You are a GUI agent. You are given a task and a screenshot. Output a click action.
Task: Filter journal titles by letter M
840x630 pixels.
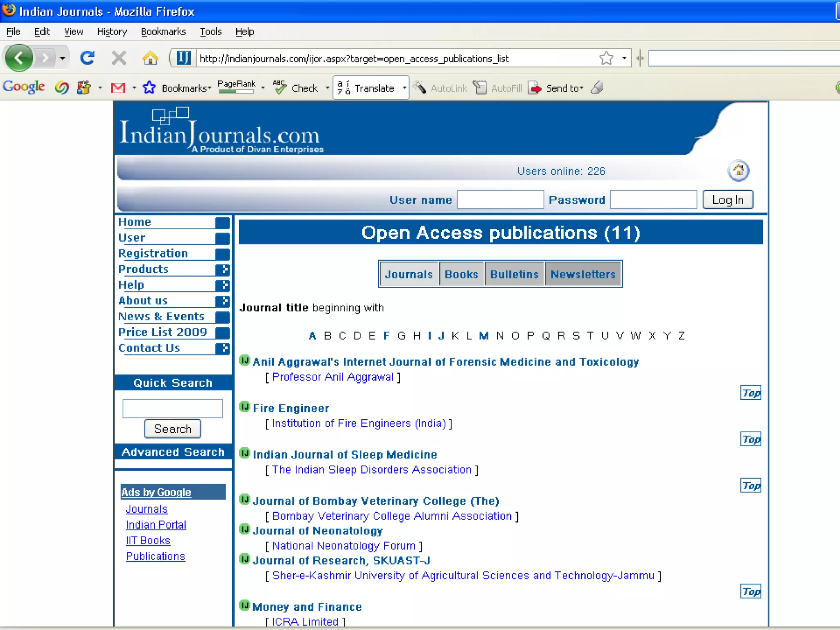click(484, 336)
